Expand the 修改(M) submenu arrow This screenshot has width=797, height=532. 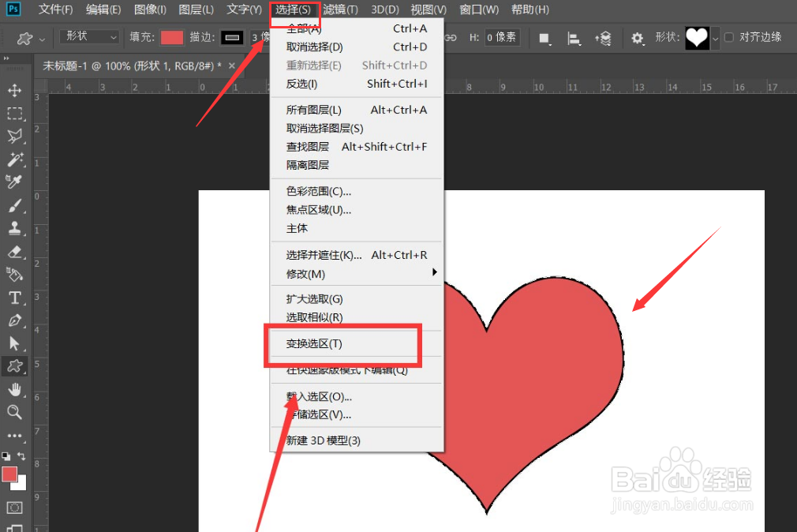435,272
